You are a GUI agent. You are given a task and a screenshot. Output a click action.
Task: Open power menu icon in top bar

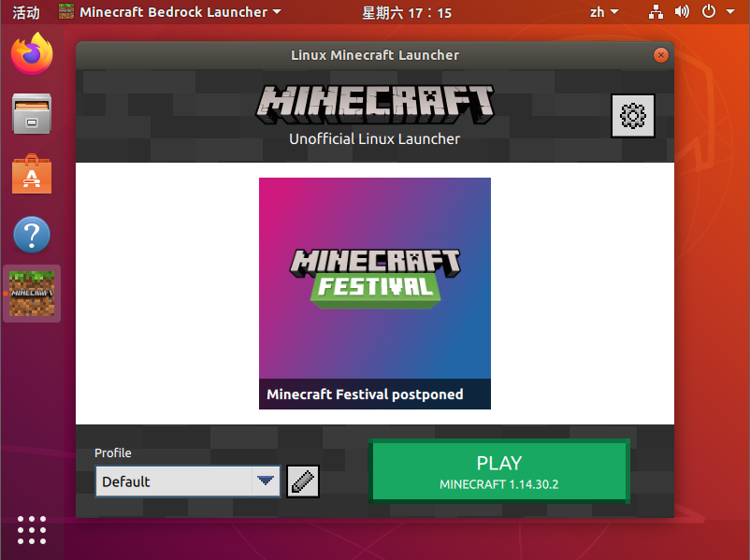click(709, 12)
